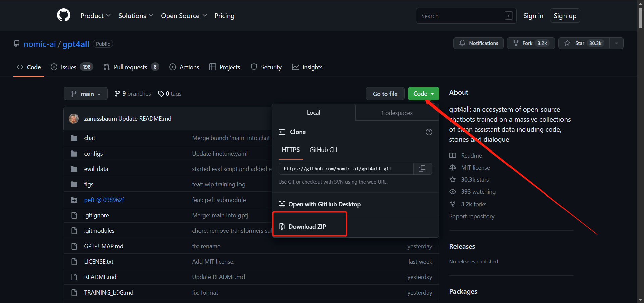Click the repository book icon beside nomic-ai

17,44
